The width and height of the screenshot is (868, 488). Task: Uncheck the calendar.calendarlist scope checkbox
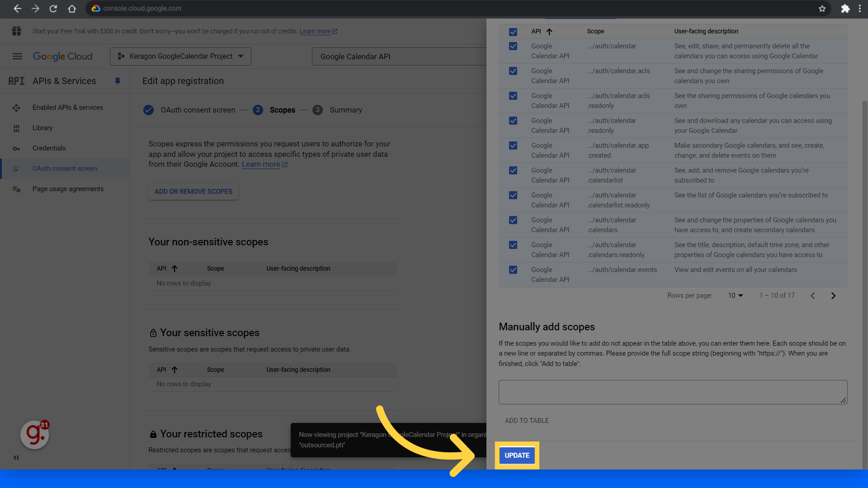(513, 170)
